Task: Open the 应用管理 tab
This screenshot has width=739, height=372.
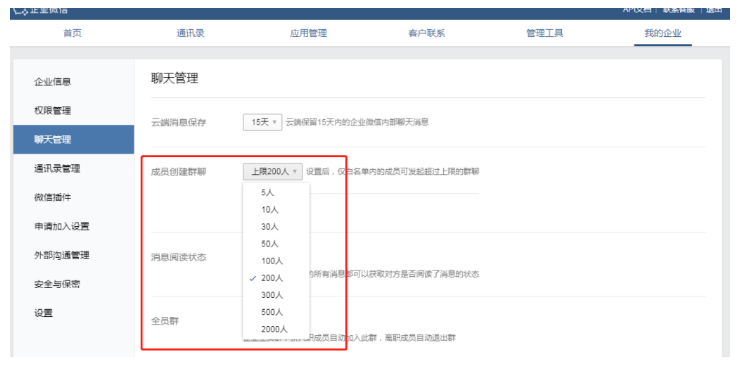Action: 308,33
